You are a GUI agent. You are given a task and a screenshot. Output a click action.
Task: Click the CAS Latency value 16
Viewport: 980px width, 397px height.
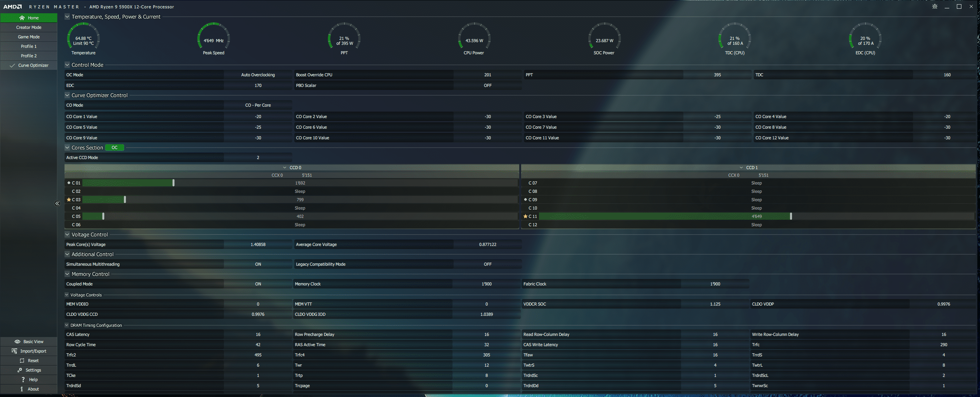click(x=258, y=335)
